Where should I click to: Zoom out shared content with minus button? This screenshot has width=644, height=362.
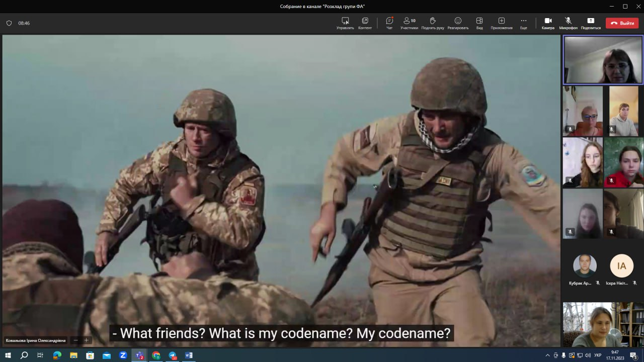coord(75,340)
